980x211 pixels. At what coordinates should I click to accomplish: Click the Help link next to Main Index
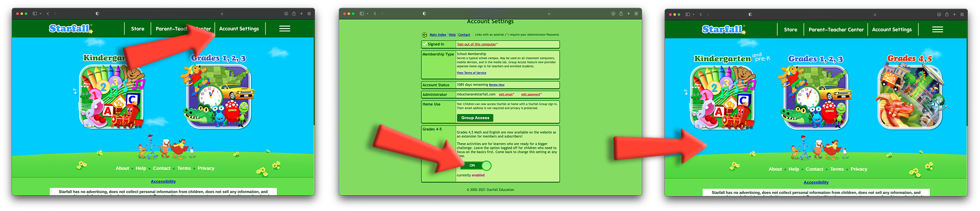452,35
